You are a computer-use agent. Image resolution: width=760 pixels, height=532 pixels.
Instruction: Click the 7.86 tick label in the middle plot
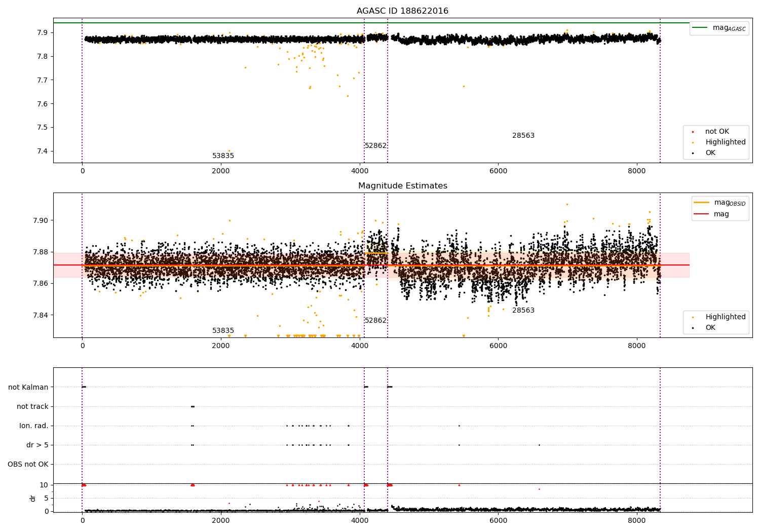tap(41, 283)
